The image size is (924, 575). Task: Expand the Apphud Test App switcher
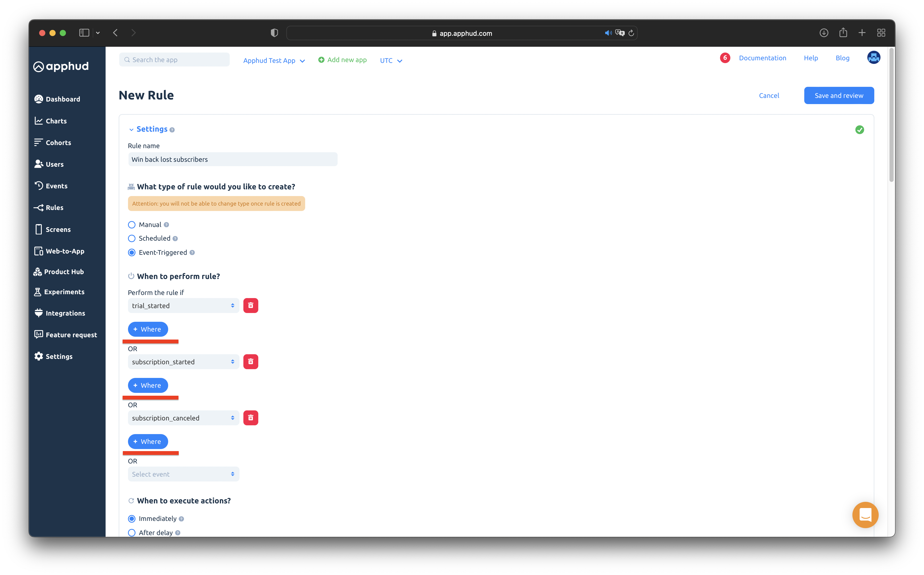pyautogui.click(x=274, y=61)
